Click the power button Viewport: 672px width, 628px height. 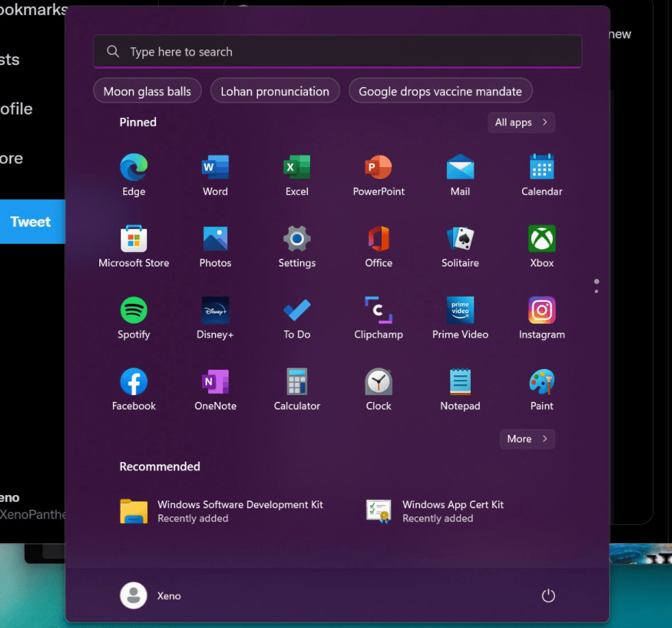click(x=547, y=595)
